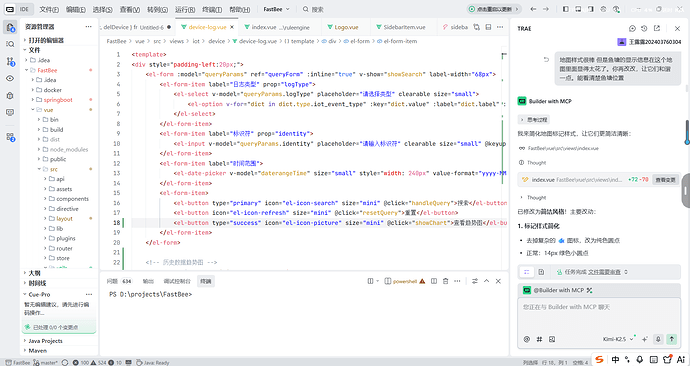Collapse the Cue-Pro section
The width and height of the screenshot is (690, 366).
click(x=40, y=294)
